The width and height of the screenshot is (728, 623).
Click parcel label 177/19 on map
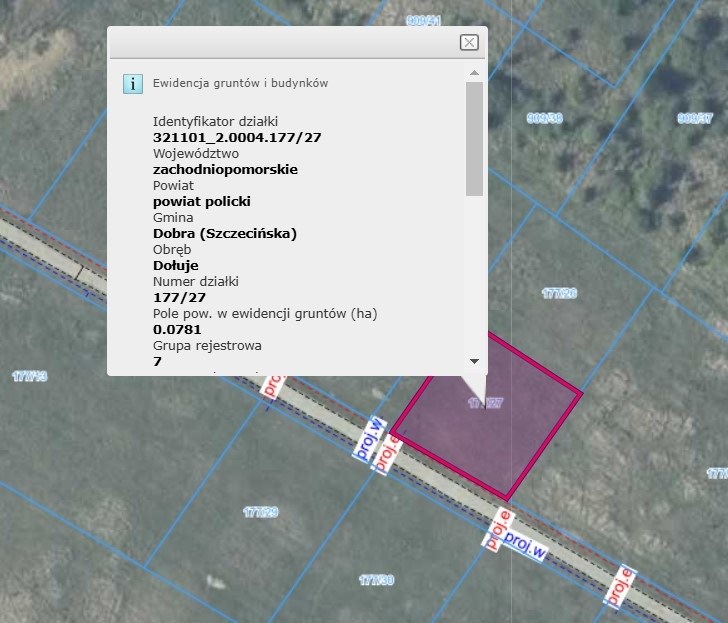(x=30, y=376)
